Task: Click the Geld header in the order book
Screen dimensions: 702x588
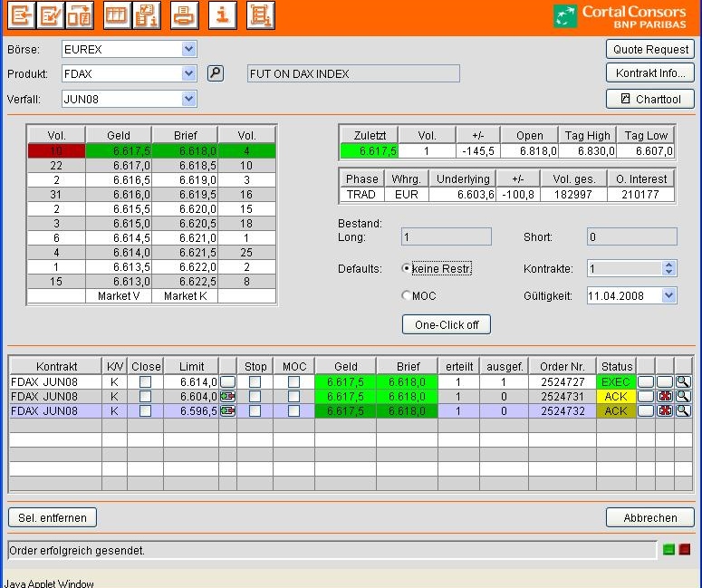Action: coord(119,135)
